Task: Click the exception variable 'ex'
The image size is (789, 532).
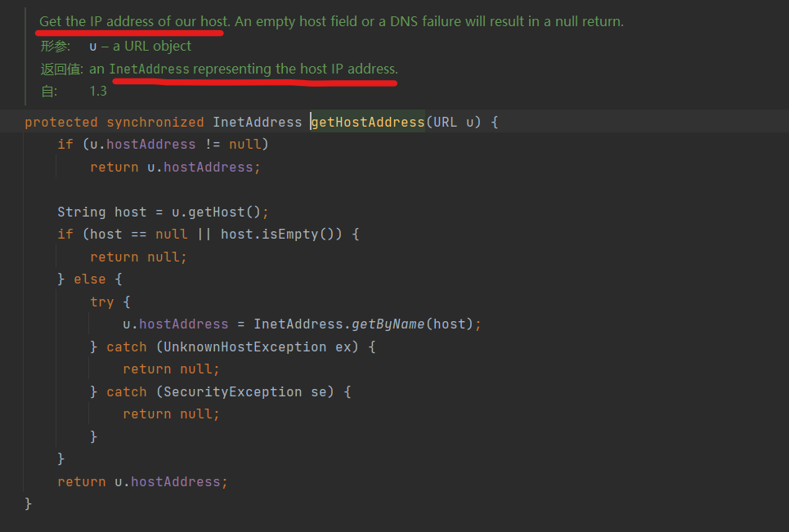Action: (x=343, y=346)
